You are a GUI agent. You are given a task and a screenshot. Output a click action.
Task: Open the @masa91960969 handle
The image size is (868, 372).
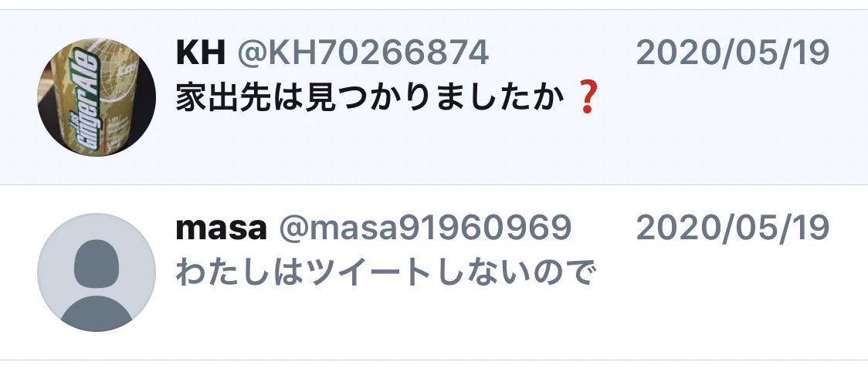pyautogui.click(x=425, y=228)
